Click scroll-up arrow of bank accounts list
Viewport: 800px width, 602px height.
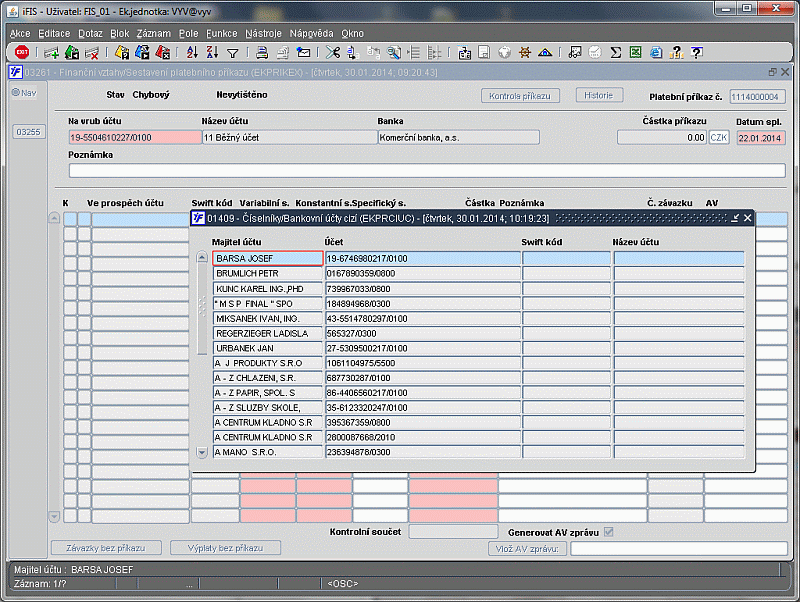point(202,259)
